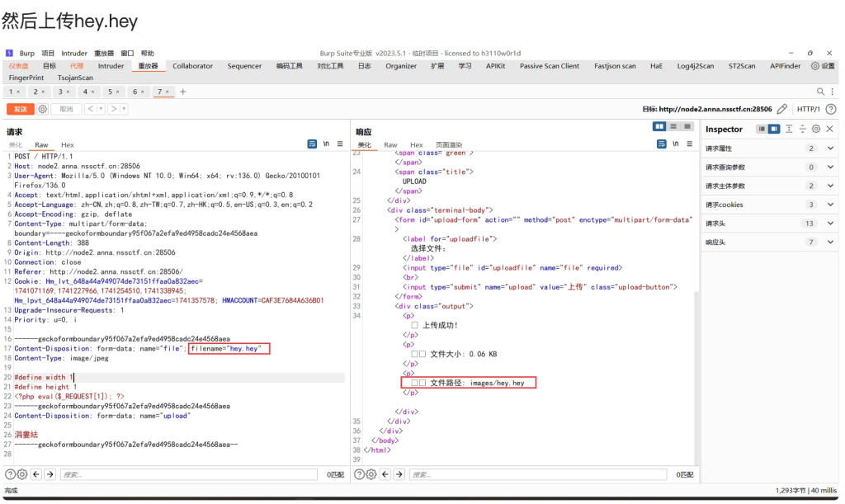Click the request search input field
Screen dimensions: 845x504
(x=188, y=474)
